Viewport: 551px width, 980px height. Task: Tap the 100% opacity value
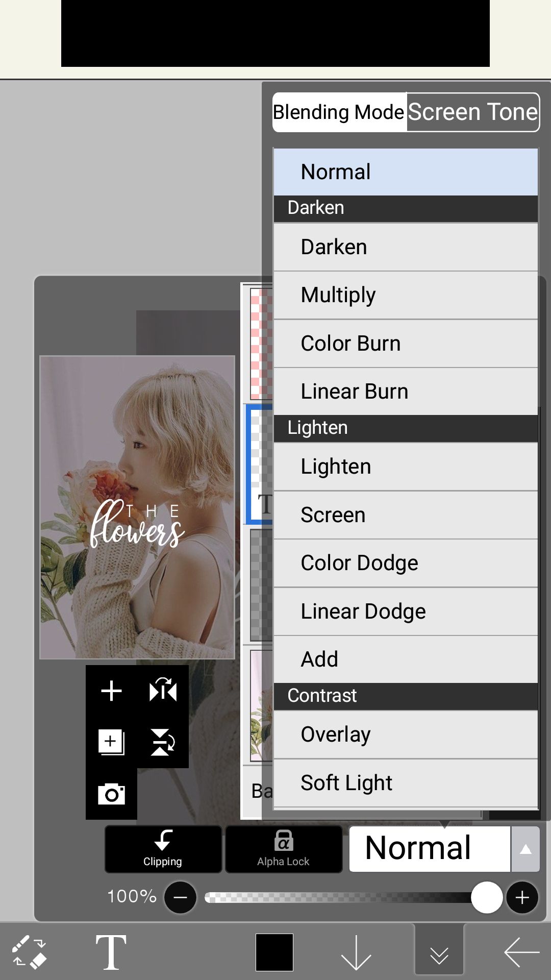pos(132,897)
